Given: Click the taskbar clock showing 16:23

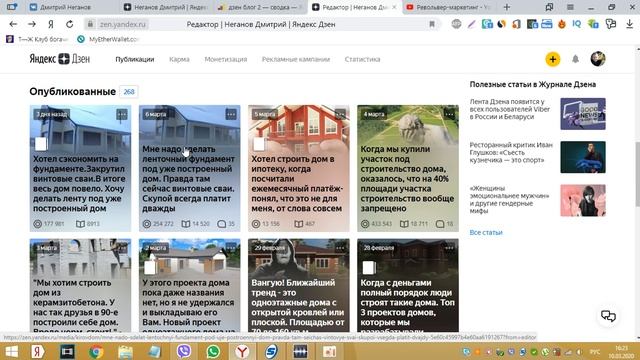Looking at the screenshot, I should [x=621, y=351].
